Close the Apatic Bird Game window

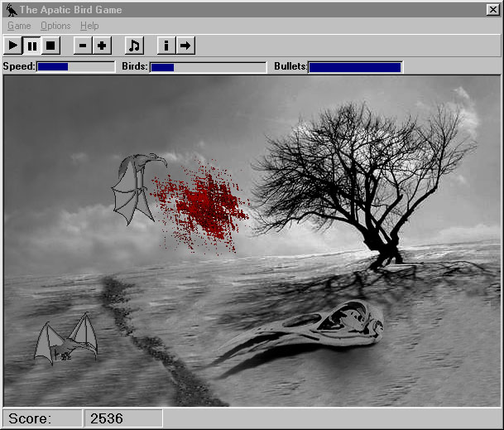(493, 10)
